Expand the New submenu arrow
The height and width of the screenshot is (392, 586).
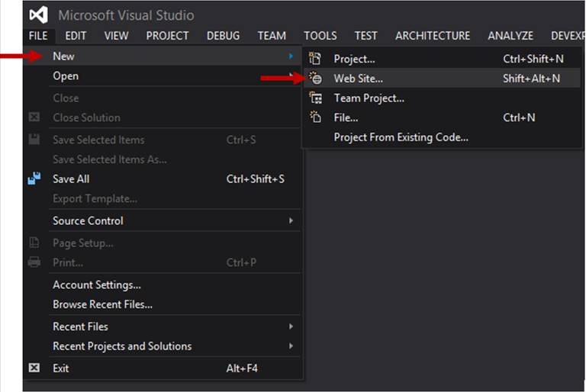coord(291,56)
